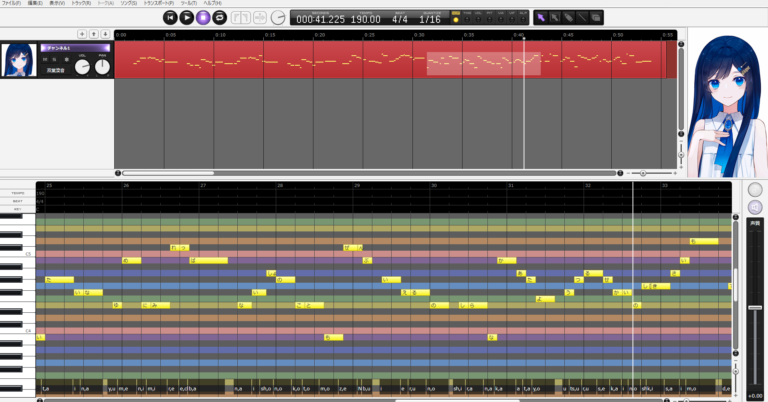Click the add track plus button

pos(82,34)
